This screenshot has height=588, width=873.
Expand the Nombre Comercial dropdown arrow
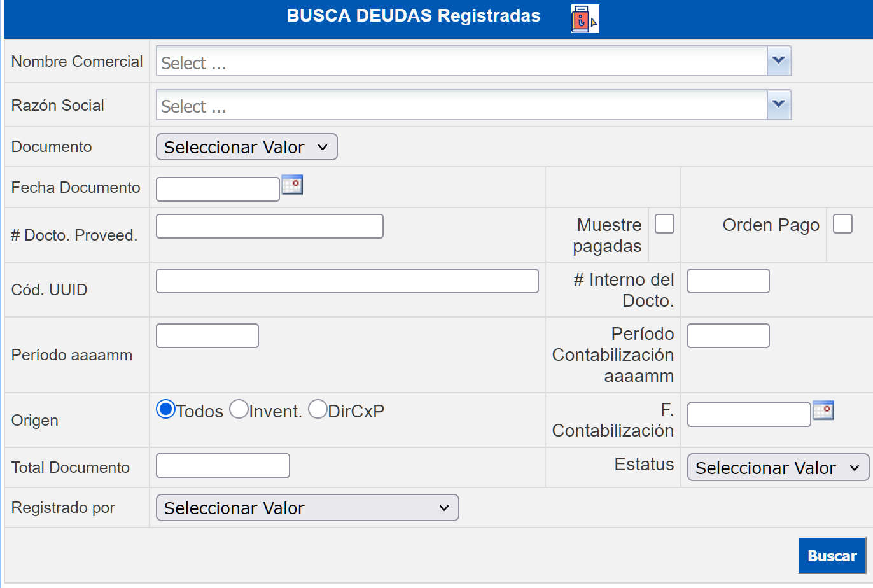pos(779,61)
